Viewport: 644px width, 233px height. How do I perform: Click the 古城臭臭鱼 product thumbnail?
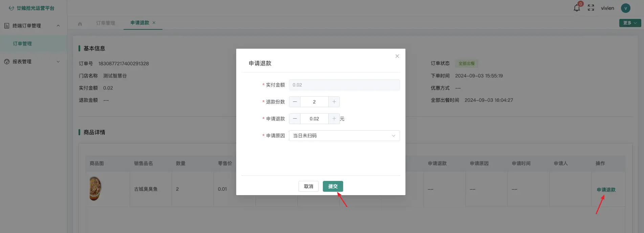95,189
